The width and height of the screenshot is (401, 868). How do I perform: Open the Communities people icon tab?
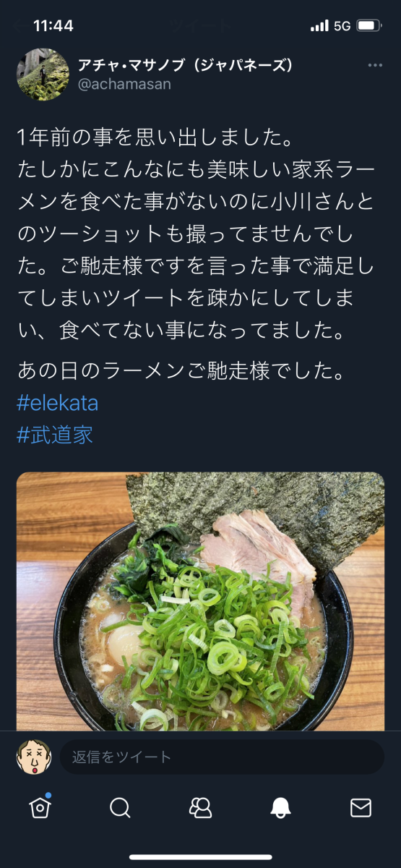point(200,807)
